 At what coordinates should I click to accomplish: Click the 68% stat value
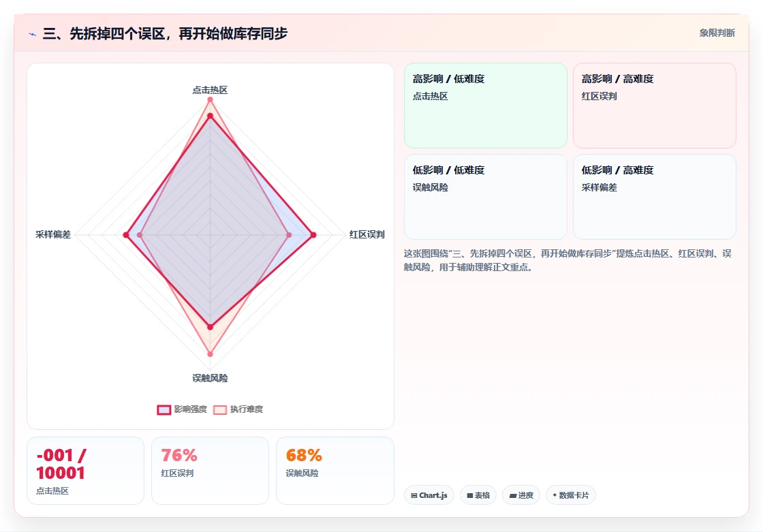[304, 456]
